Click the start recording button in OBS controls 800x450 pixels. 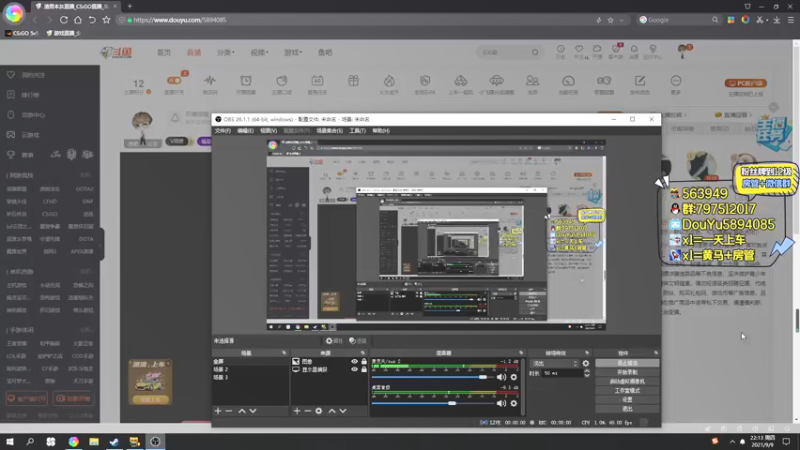pyautogui.click(x=627, y=372)
